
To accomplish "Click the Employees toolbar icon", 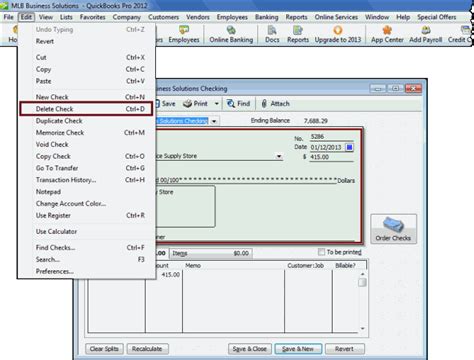I will pyautogui.click(x=184, y=35).
